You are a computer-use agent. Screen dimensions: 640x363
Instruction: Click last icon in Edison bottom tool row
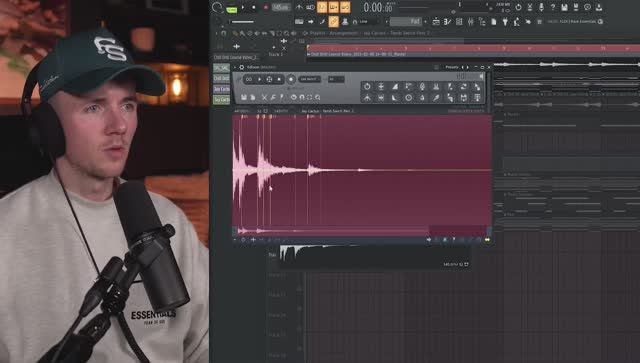point(477,98)
